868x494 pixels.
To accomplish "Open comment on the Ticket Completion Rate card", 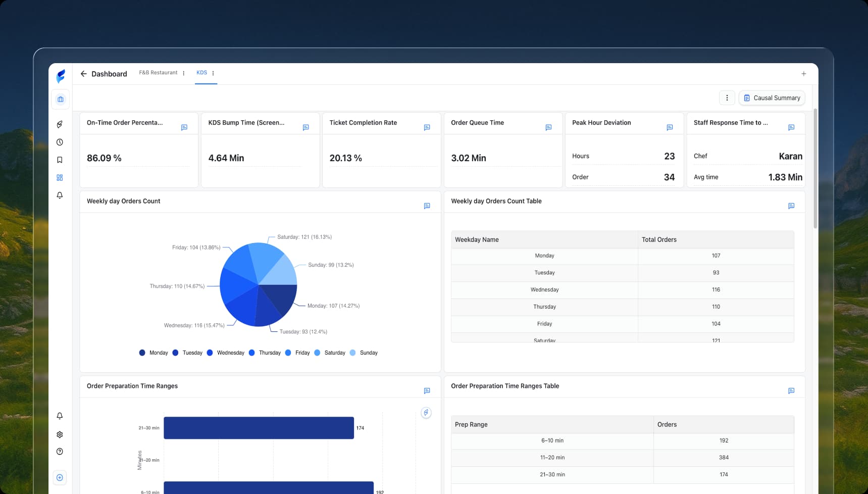I will pos(427,128).
